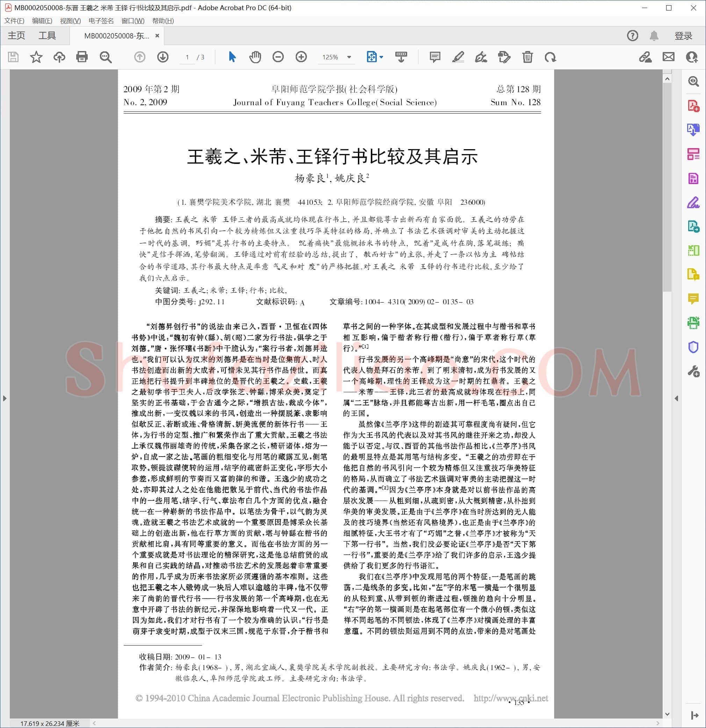
Task: Open the share with others icon
Action: click(692, 57)
